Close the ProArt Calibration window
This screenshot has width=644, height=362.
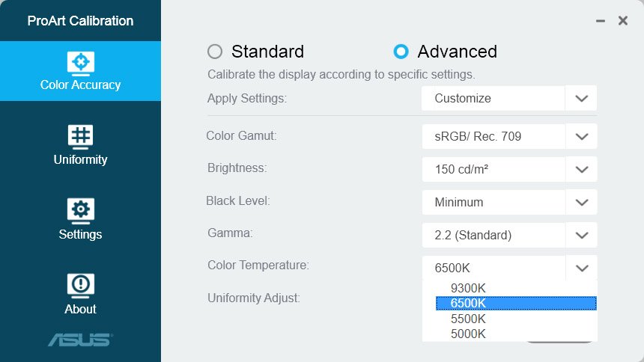pyautogui.click(x=622, y=20)
